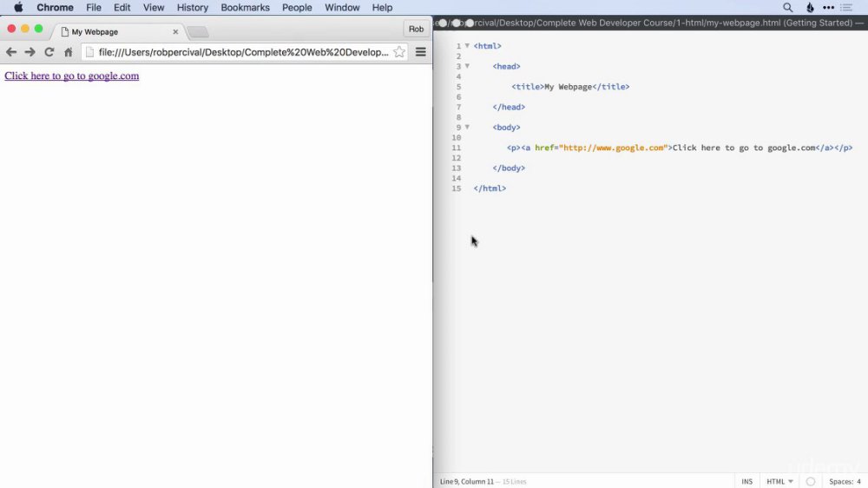
Task: Open the Window menu
Action: tap(341, 8)
